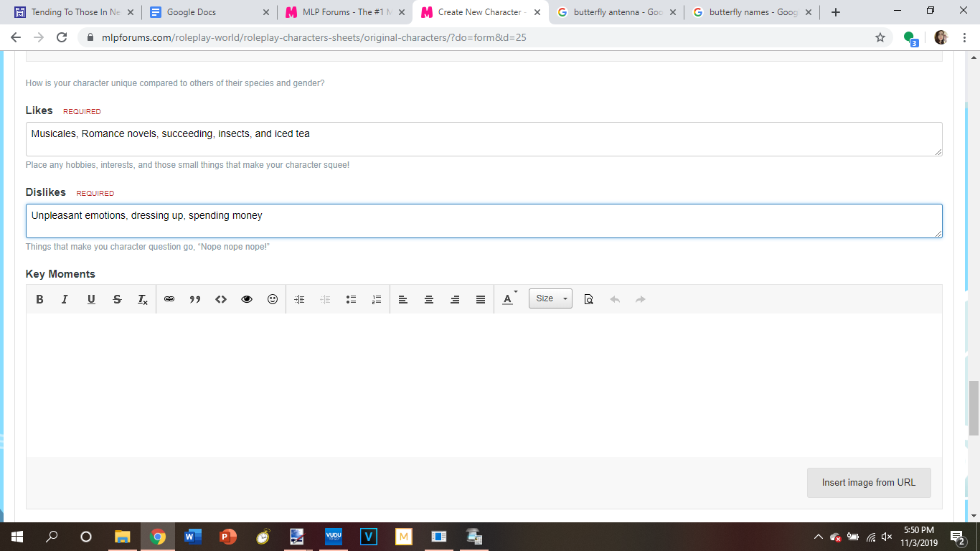Insert a bulleted list
The image size is (980, 551).
point(352,299)
